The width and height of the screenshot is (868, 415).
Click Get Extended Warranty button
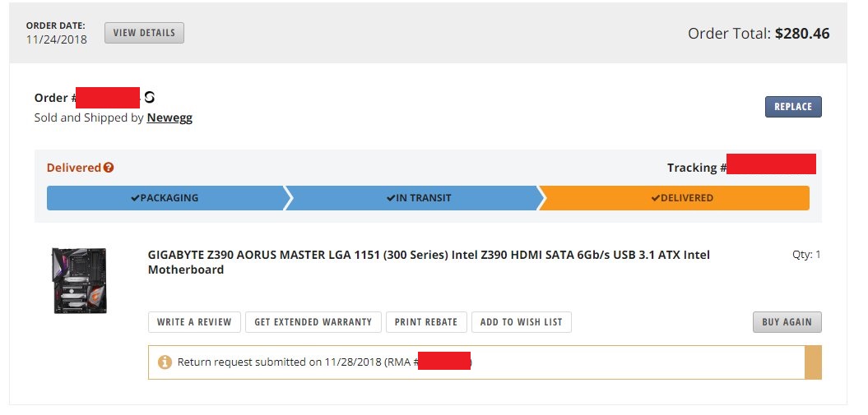(313, 322)
